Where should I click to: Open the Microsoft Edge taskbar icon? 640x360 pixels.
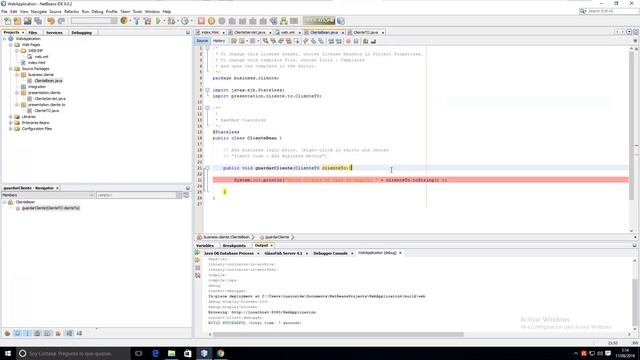point(155,353)
